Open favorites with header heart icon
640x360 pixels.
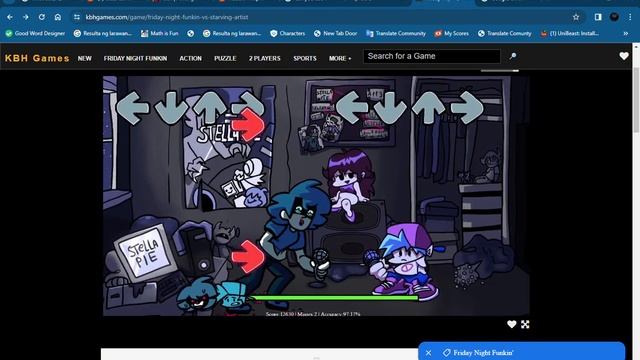point(624,56)
